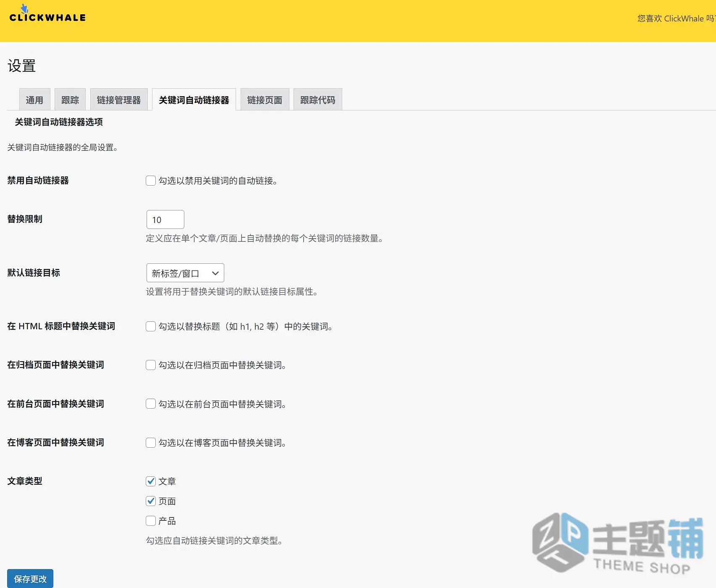The image size is (716, 588).
Task: Click the 您喜欢 ClickWhale 吗 text
Action: [x=676, y=18]
